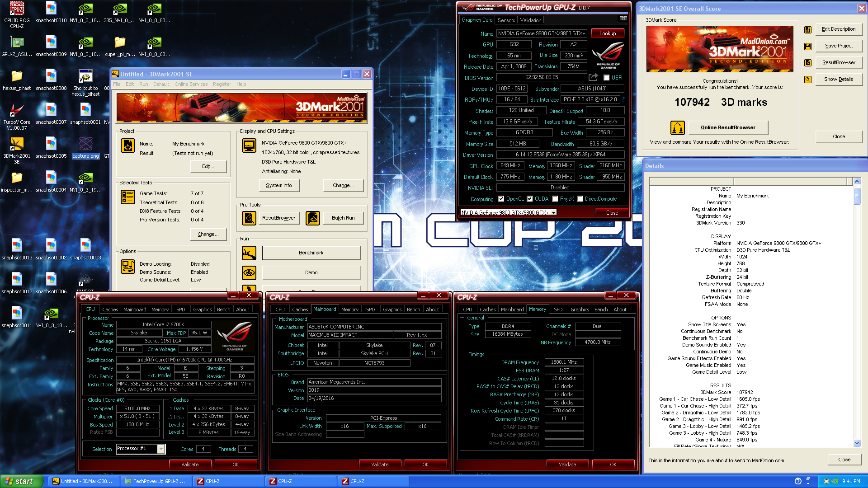Toggle the OpenCL checkbox in GPU-Z
Screen dimensions: 868x488
click(x=501, y=199)
